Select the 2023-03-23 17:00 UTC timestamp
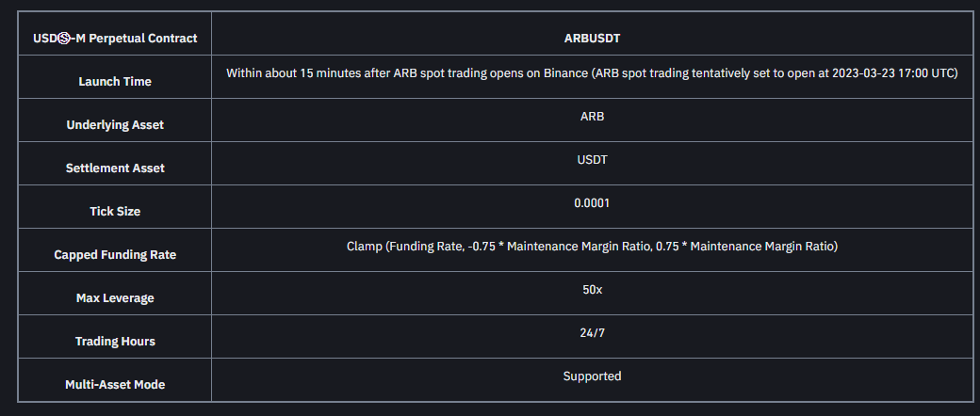 click(891, 73)
